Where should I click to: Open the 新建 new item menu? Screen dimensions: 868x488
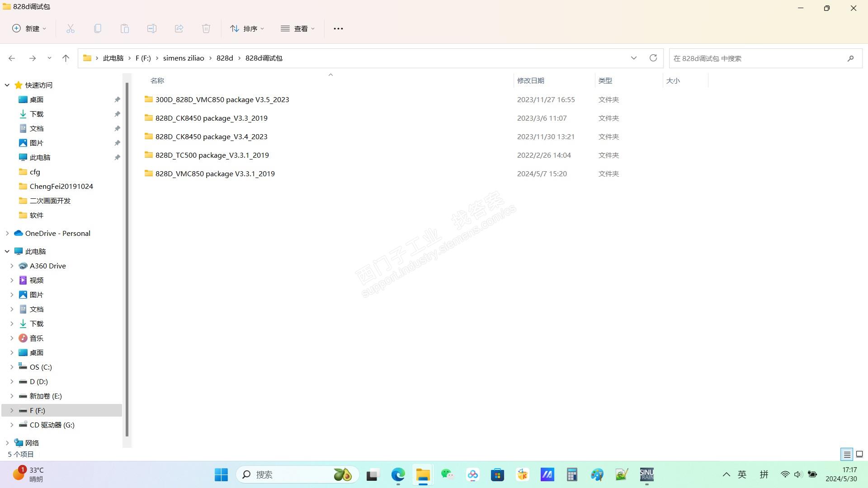pyautogui.click(x=29, y=28)
